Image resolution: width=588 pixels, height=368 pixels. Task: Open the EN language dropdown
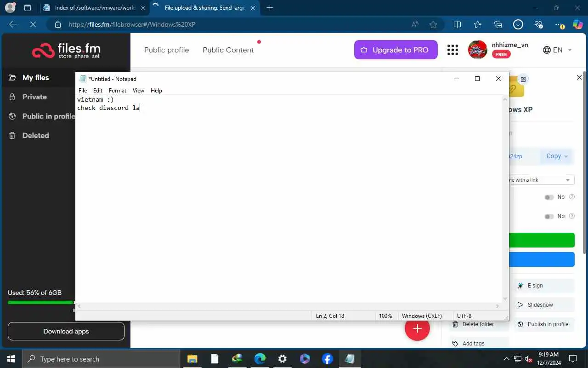pyautogui.click(x=557, y=50)
